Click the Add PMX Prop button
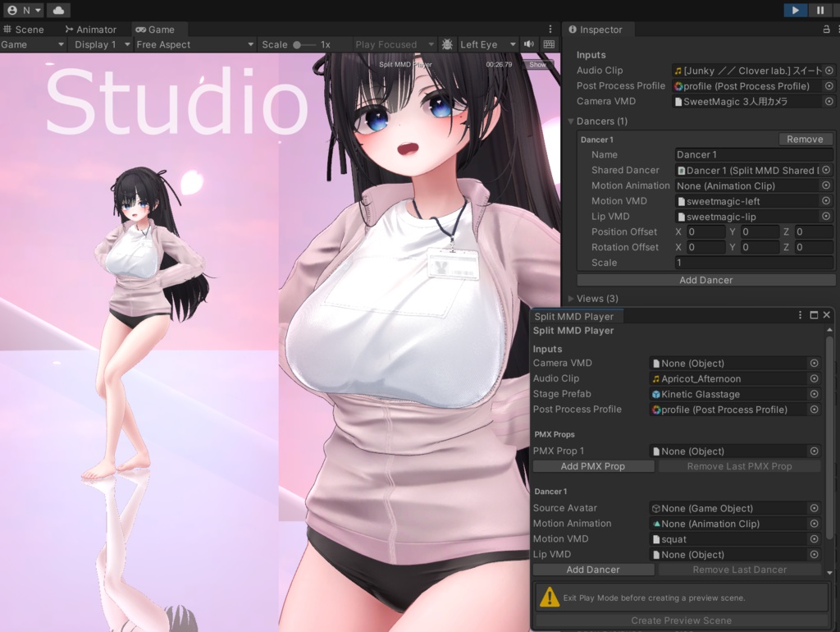Image resolution: width=840 pixels, height=632 pixels. (x=593, y=466)
